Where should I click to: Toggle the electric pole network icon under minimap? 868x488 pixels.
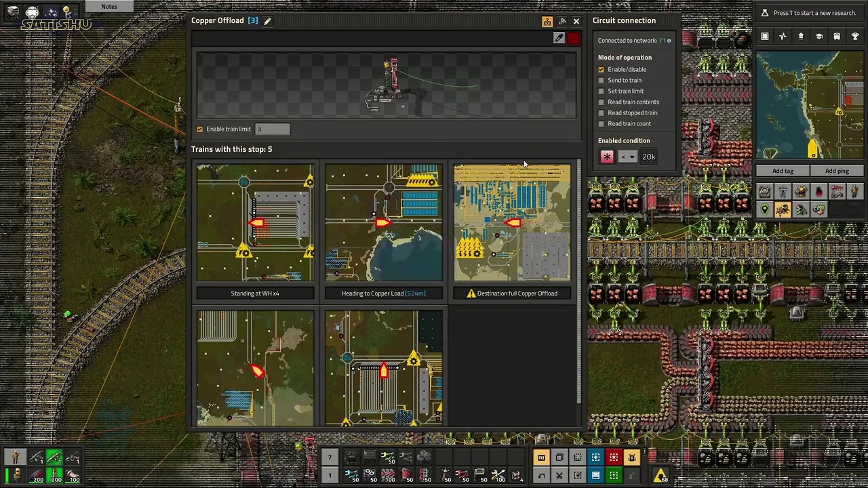783,192
